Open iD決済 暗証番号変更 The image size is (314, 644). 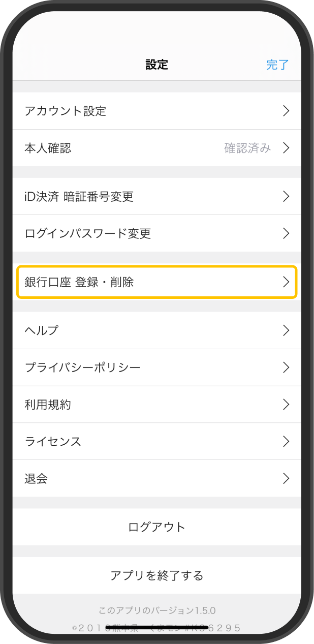(x=157, y=196)
